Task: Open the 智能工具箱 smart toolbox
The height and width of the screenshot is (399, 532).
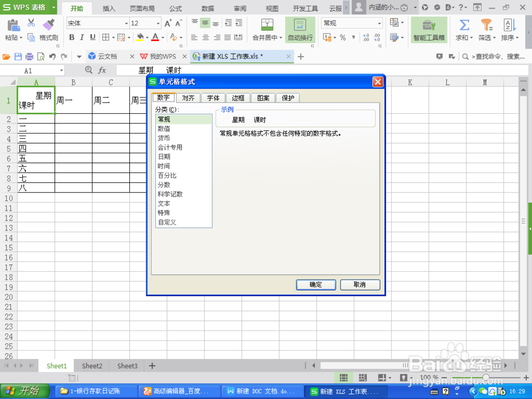Action: (429, 31)
